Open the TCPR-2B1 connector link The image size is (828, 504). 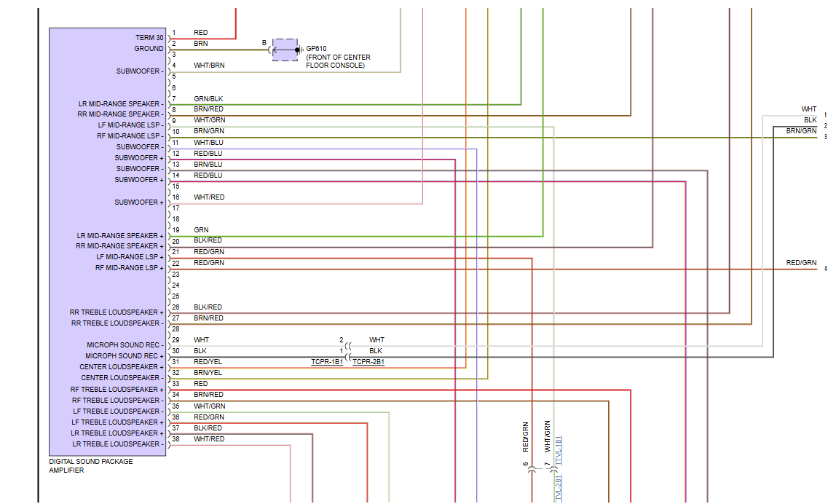click(368, 362)
